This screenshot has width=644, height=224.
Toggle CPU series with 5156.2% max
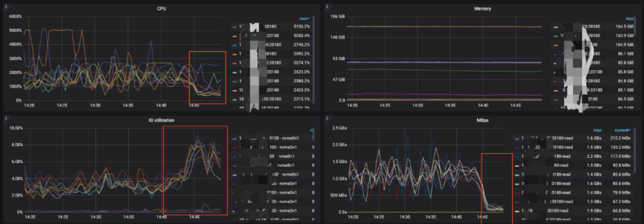270,26
